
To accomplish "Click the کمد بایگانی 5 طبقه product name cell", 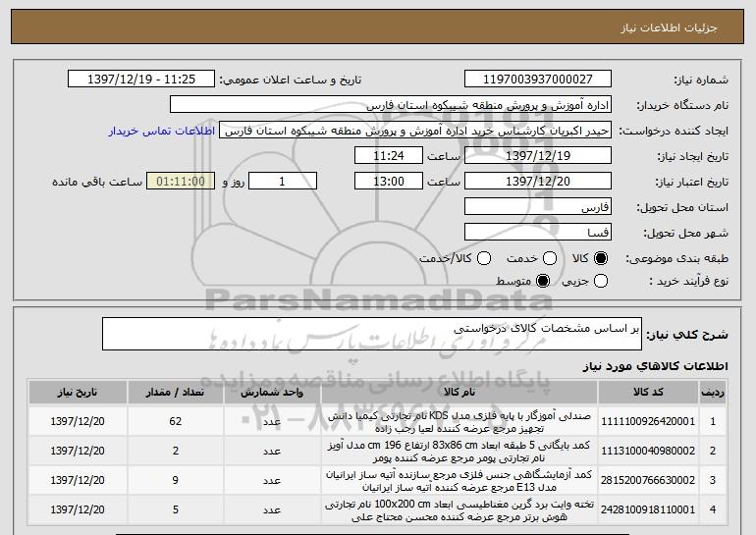I will 459,452.
